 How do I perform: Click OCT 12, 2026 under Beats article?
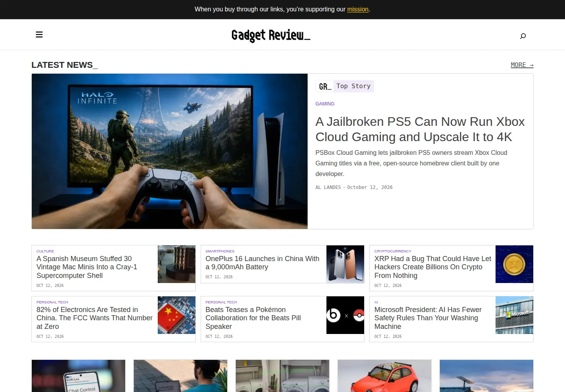(219, 336)
